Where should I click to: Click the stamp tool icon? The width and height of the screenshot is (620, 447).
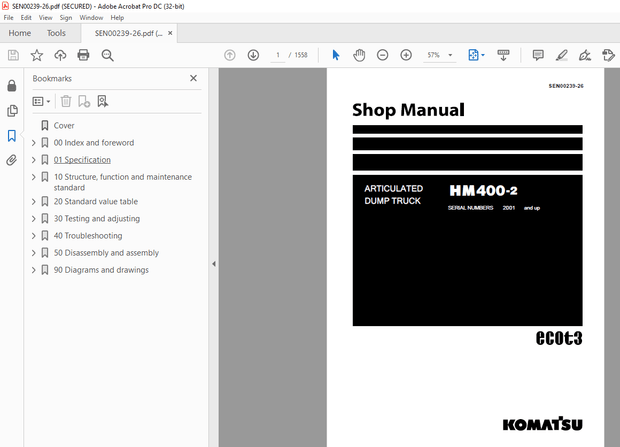click(609, 55)
